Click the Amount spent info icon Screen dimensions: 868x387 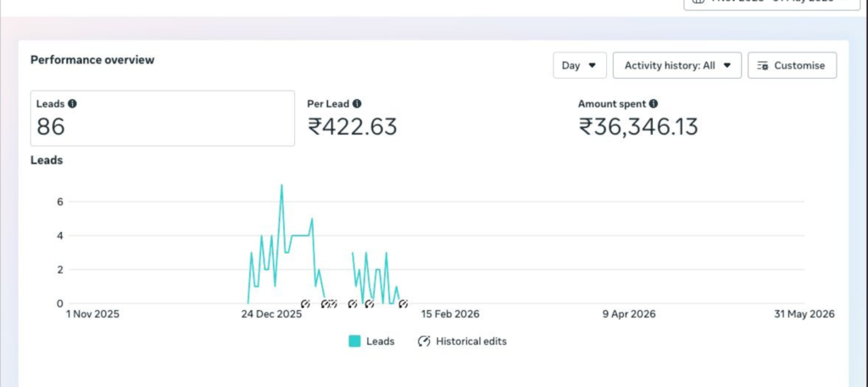[654, 103]
